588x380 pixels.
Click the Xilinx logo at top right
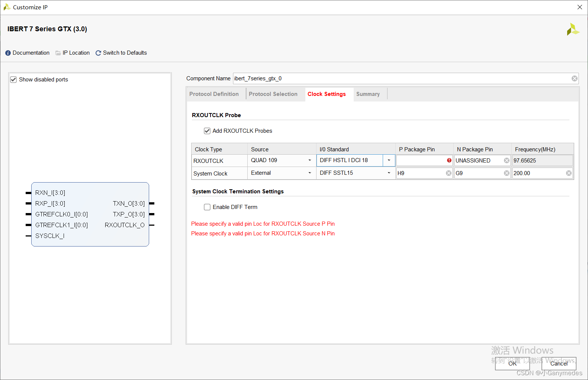click(573, 29)
